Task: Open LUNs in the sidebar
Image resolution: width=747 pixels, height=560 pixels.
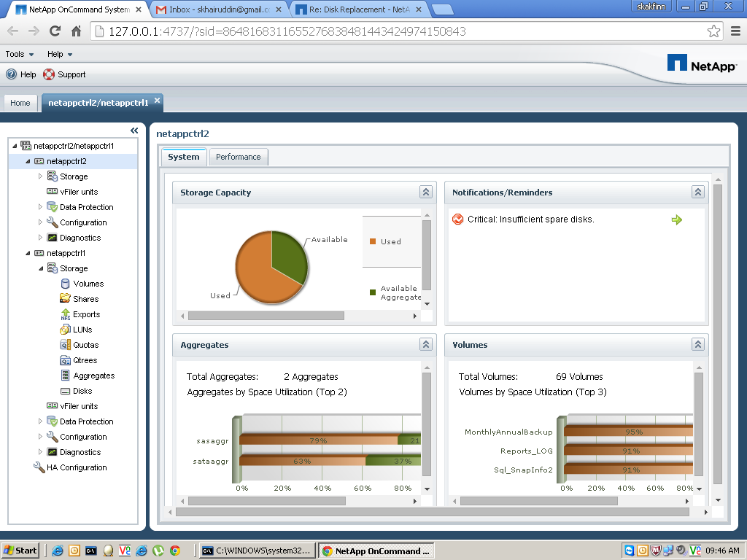Action: pos(82,330)
